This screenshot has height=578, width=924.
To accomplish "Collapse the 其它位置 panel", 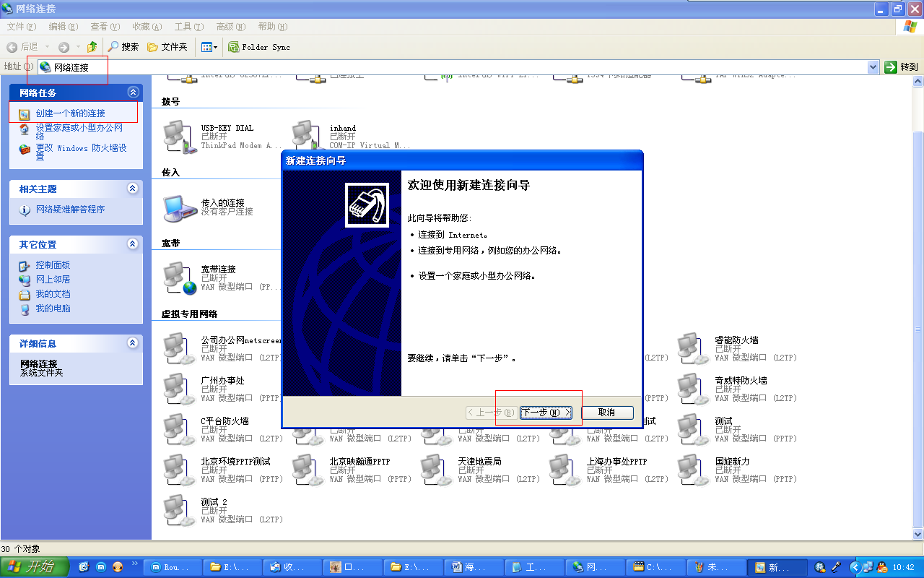I will tap(132, 244).
